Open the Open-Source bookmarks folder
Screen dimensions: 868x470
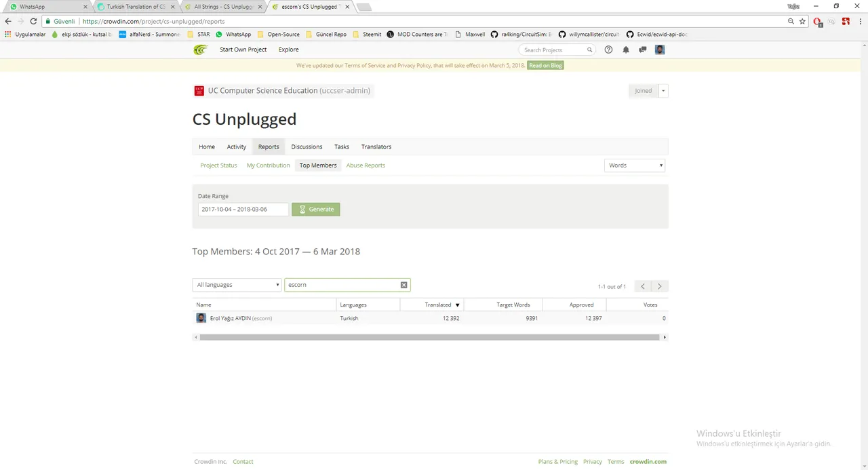click(x=279, y=34)
